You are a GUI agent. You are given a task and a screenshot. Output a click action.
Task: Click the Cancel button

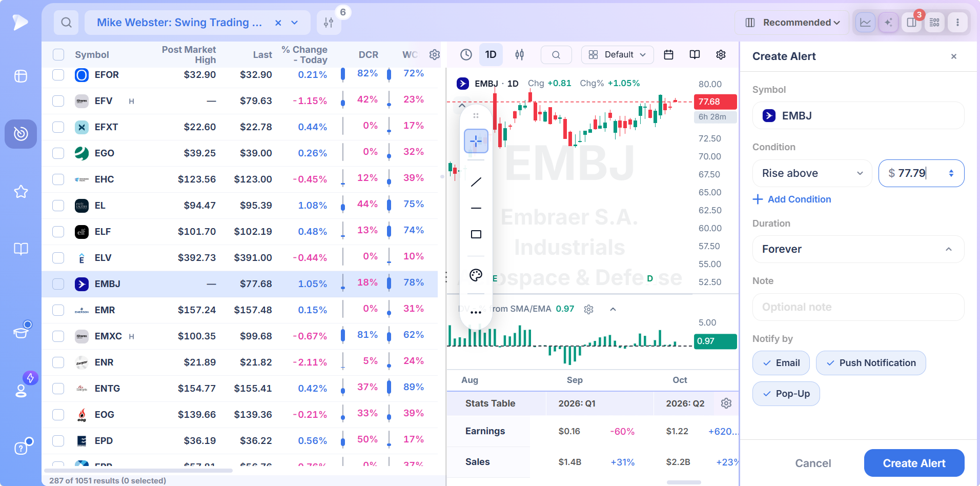click(x=813, y=463)
